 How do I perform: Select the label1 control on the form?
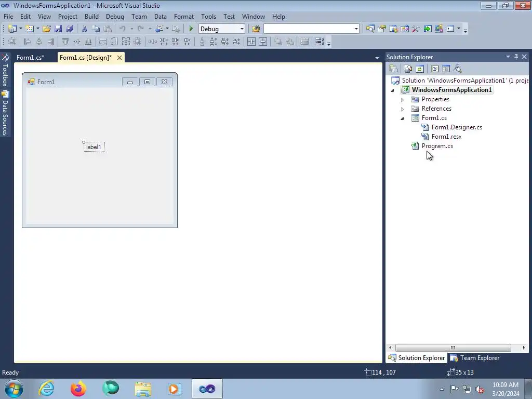click(x=94, y=147)
